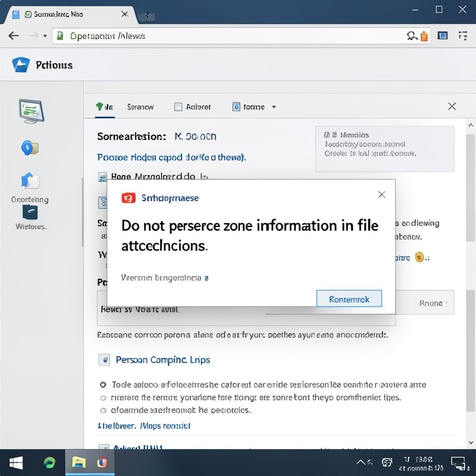This screenshot has height=476, width=476.
Task: Toggle the Aciwet checkbox
Action: point(178,107)
